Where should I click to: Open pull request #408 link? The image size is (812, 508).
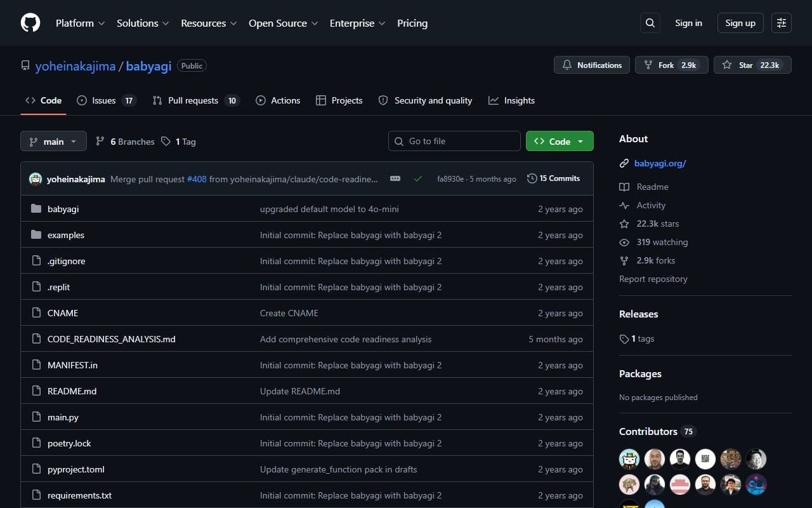[197, 179]
